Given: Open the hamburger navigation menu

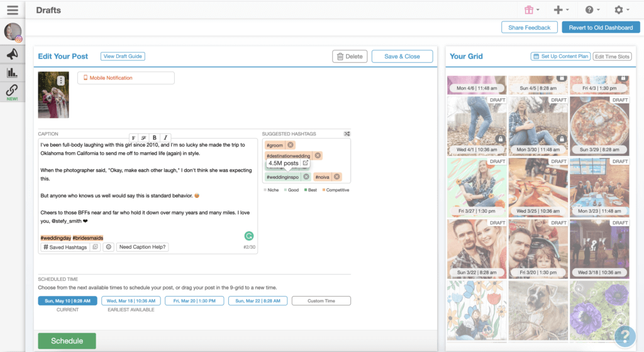Looking at the screenshot, I should pos(13,10).
